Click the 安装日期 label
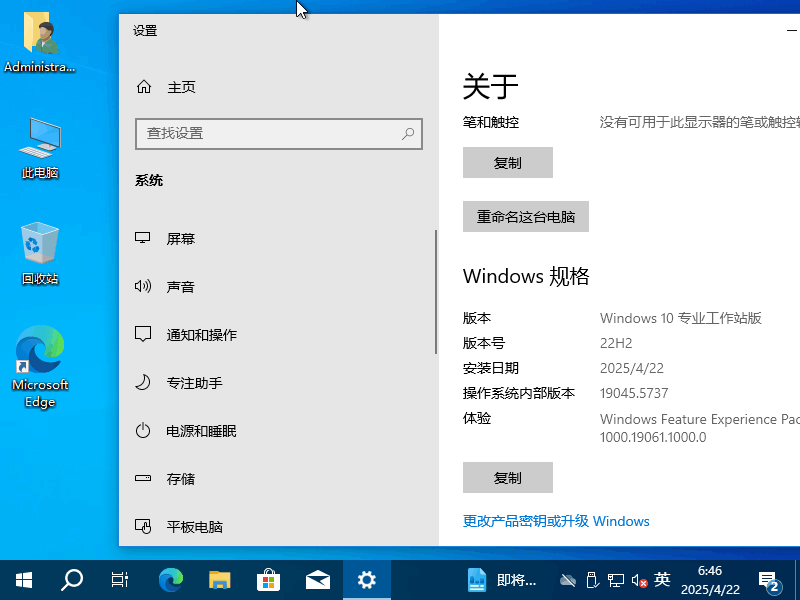800x600 pixels. [x=491, y=368]
